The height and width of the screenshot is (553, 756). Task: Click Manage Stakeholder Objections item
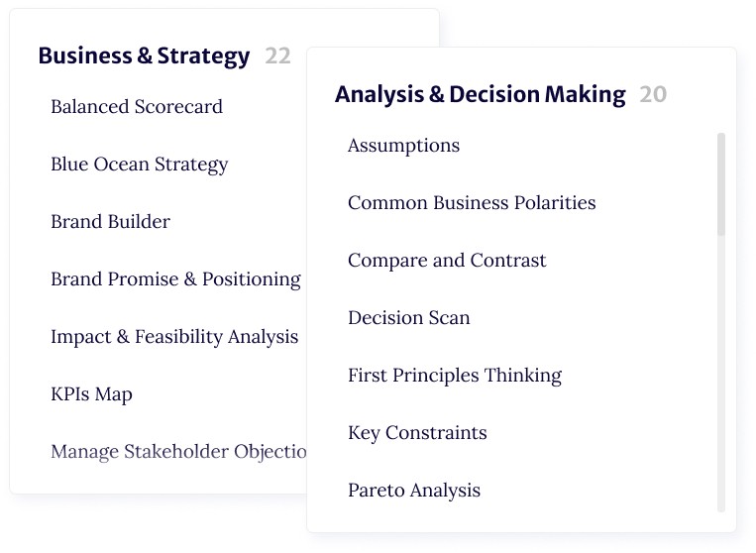(178, 452)
